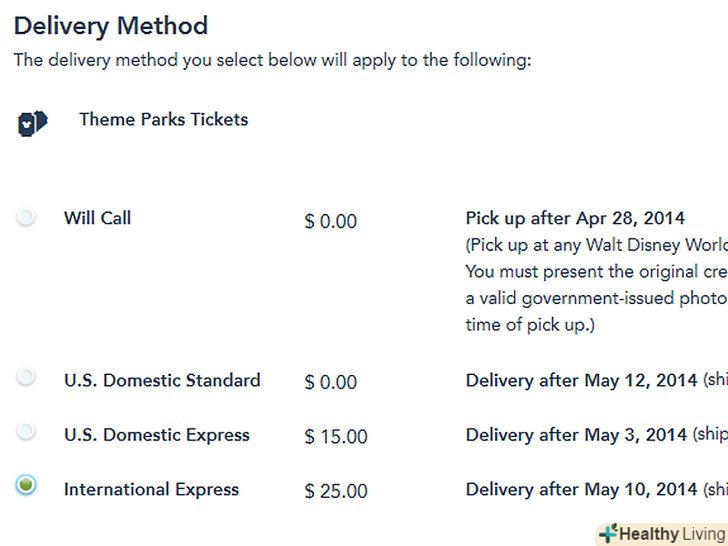Click the Delivery Method heading
The image size is (728, 546).
(111, 25)
